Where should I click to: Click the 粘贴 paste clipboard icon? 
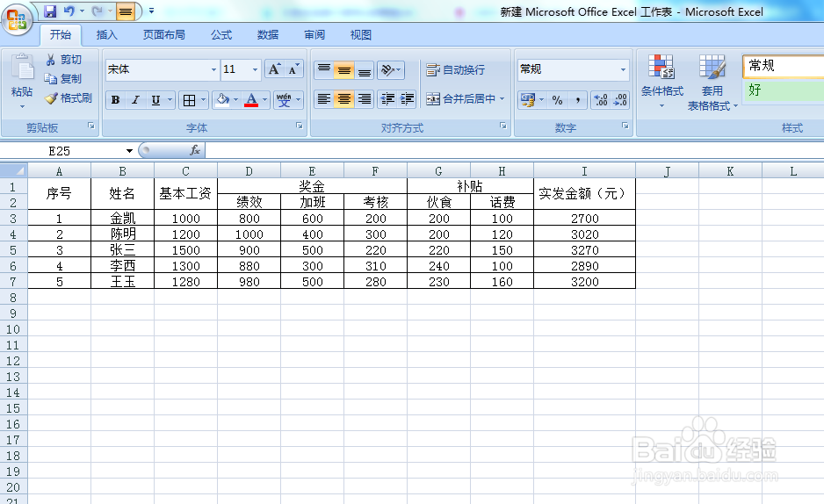pos(22,69)
